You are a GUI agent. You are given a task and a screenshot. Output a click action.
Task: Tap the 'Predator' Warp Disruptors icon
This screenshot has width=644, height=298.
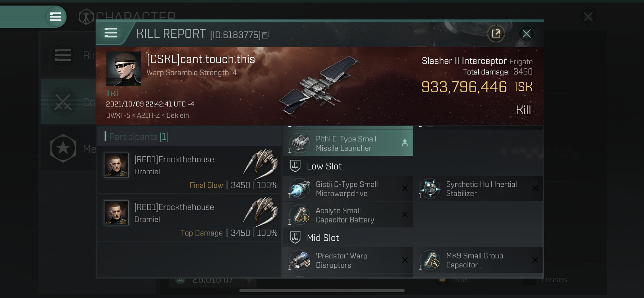(x=299, y=260)
